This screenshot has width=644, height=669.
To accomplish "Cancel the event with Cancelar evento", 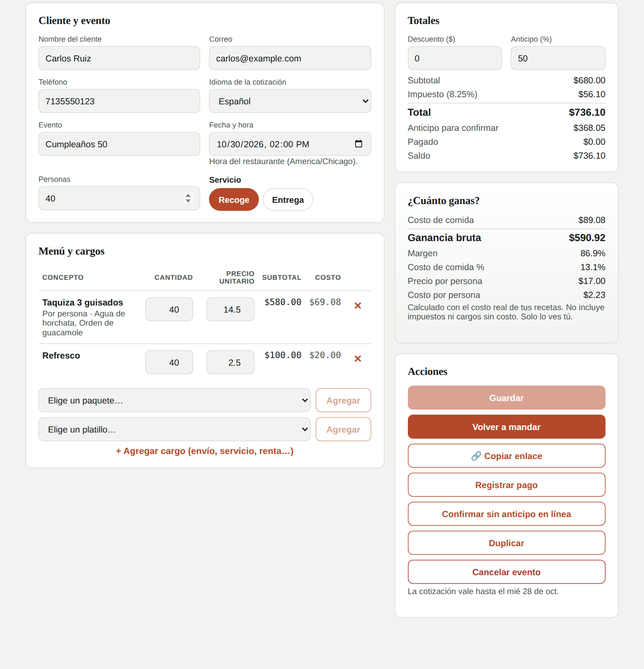I will (506, 572).
